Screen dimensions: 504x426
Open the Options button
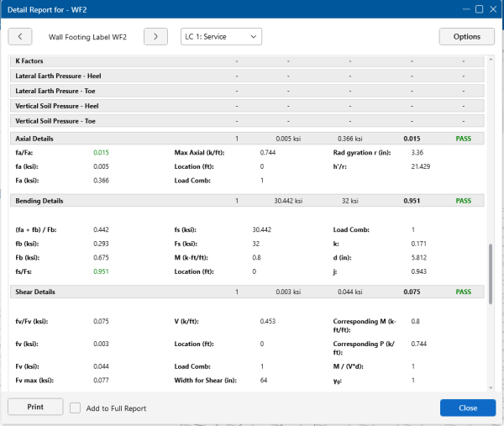(466, 36)
